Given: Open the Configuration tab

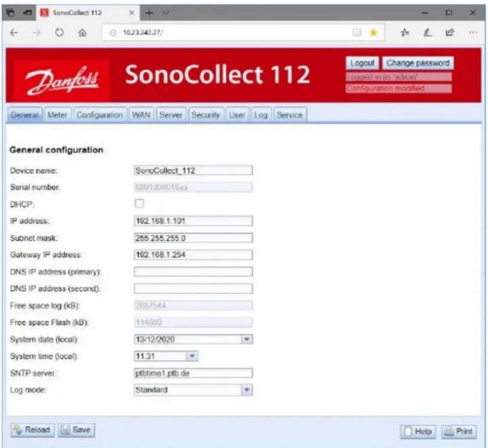Looking at the screenshot, I should point(100,115).
